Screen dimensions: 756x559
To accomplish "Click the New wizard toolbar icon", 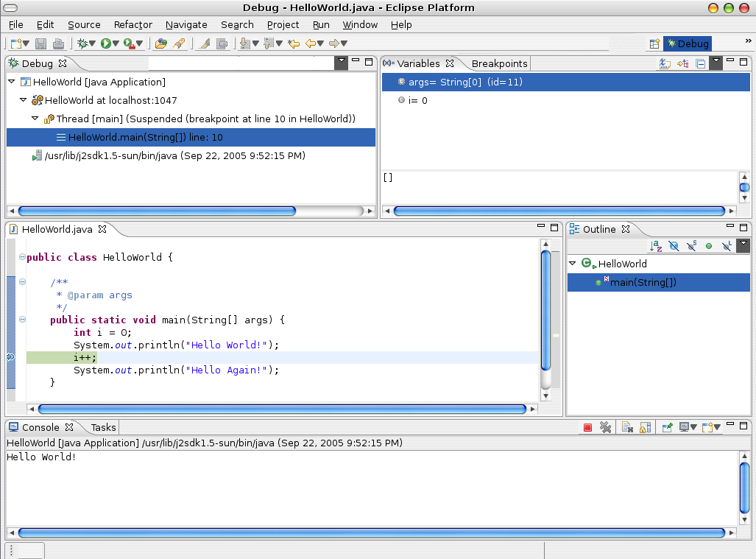I will 16,43.
